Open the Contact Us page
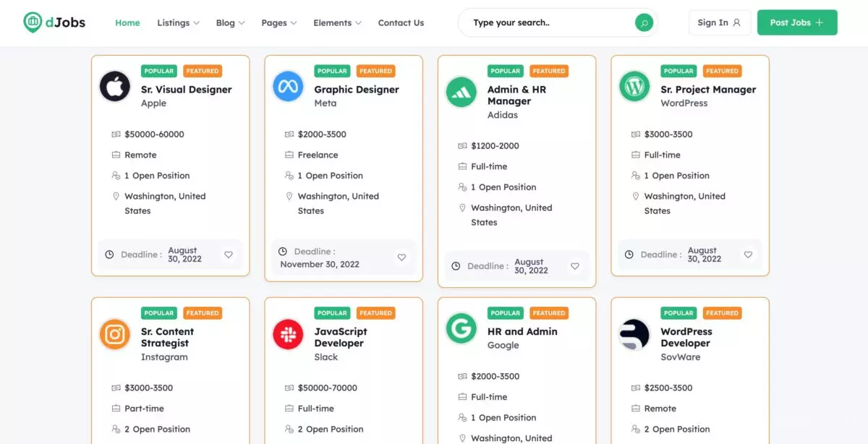The height and width of the screenshot is (444, 868). 401,22
